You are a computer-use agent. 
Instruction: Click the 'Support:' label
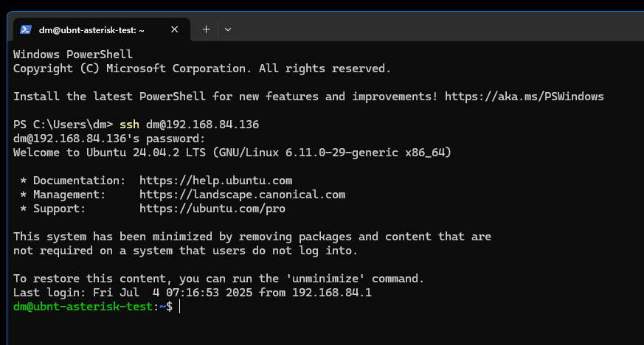[60, 209]
